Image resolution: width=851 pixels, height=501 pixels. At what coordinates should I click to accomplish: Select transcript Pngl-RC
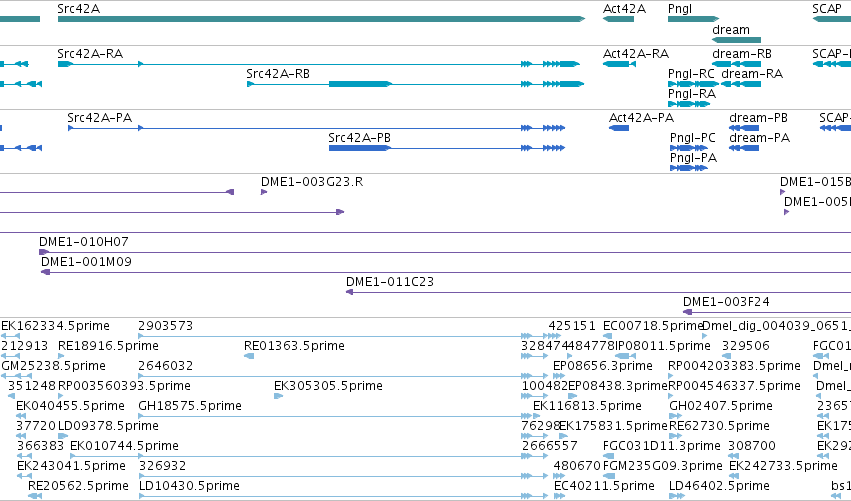tap(693, 84)
